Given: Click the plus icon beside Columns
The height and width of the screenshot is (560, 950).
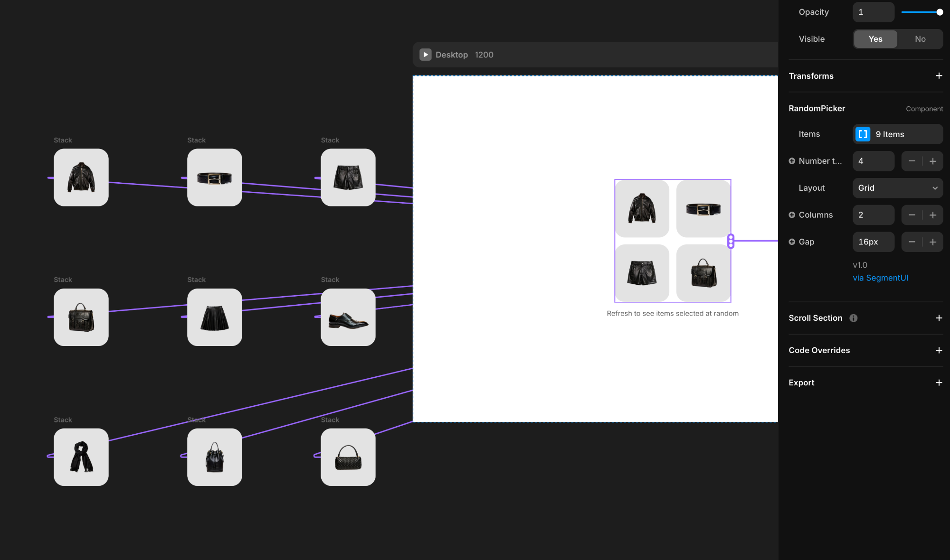Looking at the screenshot, I should (792, 215).
